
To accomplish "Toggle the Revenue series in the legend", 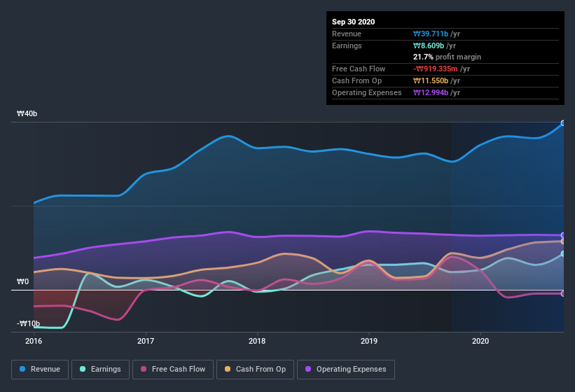I will point(40,370).
